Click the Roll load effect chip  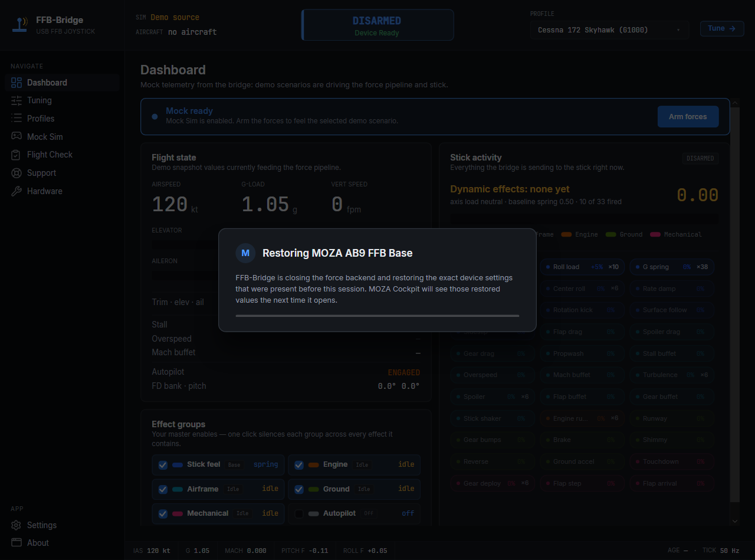[582, 267]
